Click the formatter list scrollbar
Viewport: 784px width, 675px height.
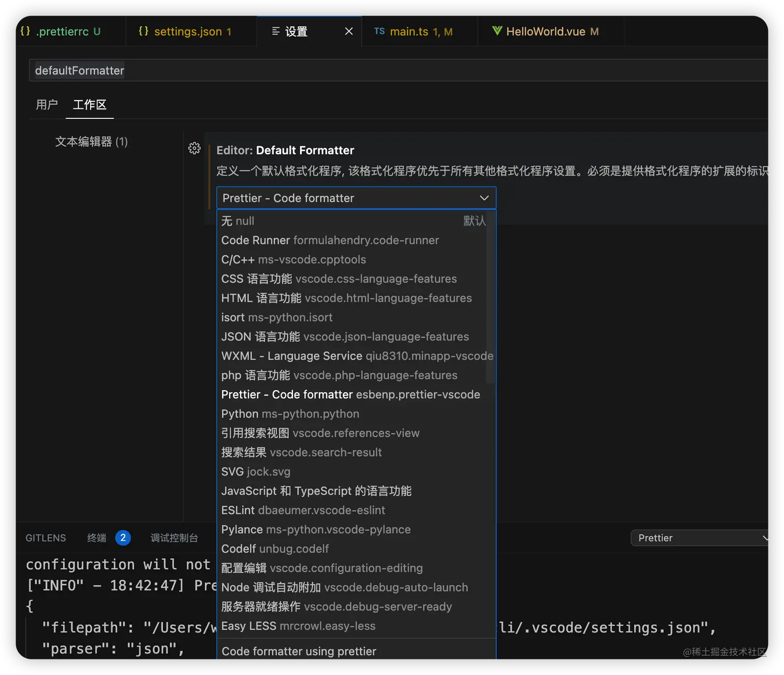click(x=491, y=298)
